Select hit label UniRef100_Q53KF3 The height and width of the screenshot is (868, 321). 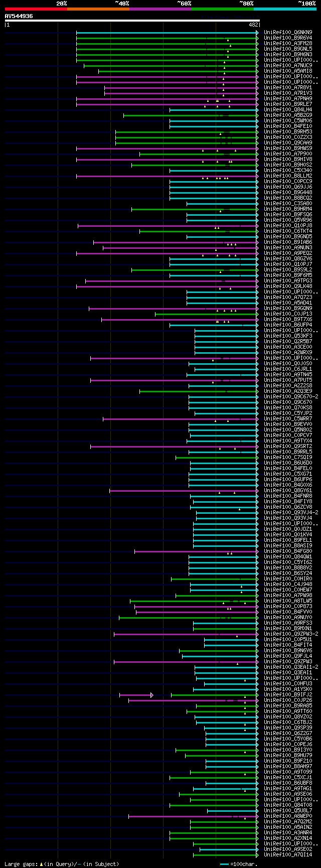(288, 336)
